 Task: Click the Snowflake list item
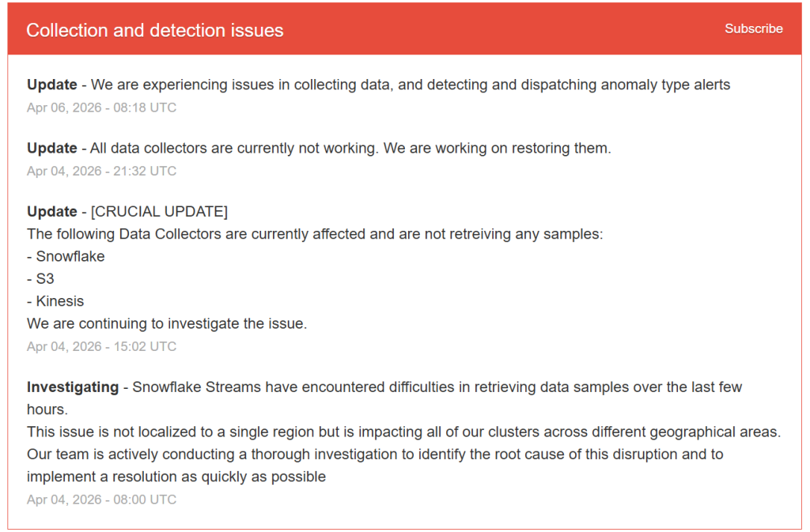[66, 256]
